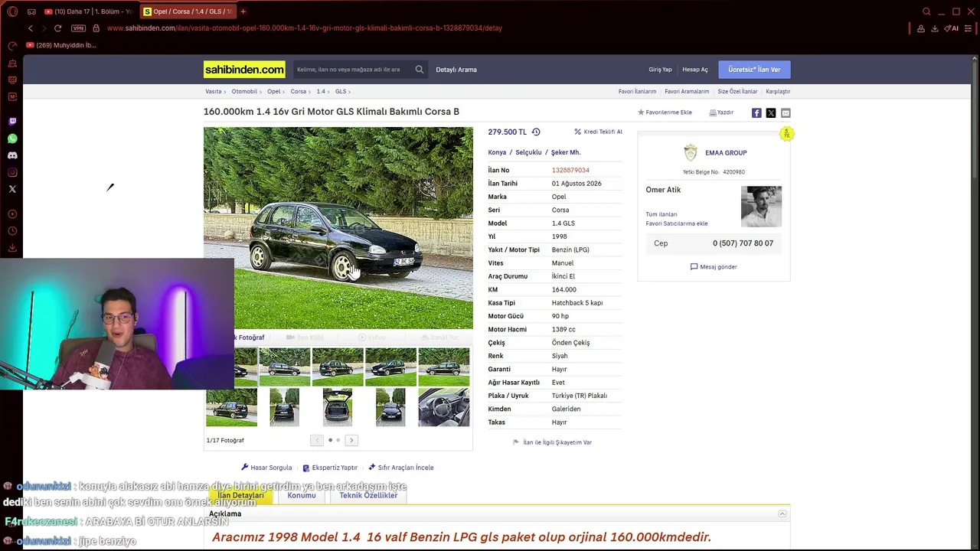Toggle Favori Satıcılarıma ekle for seller
980x551 pixels.
(677, 223)
